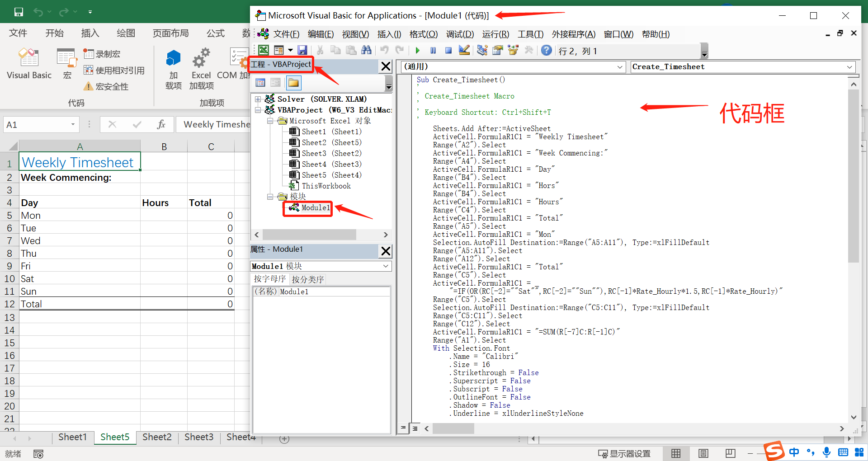Toggle Chinese input mode indicator
This screenshot has width=868, height=461.
794,452
